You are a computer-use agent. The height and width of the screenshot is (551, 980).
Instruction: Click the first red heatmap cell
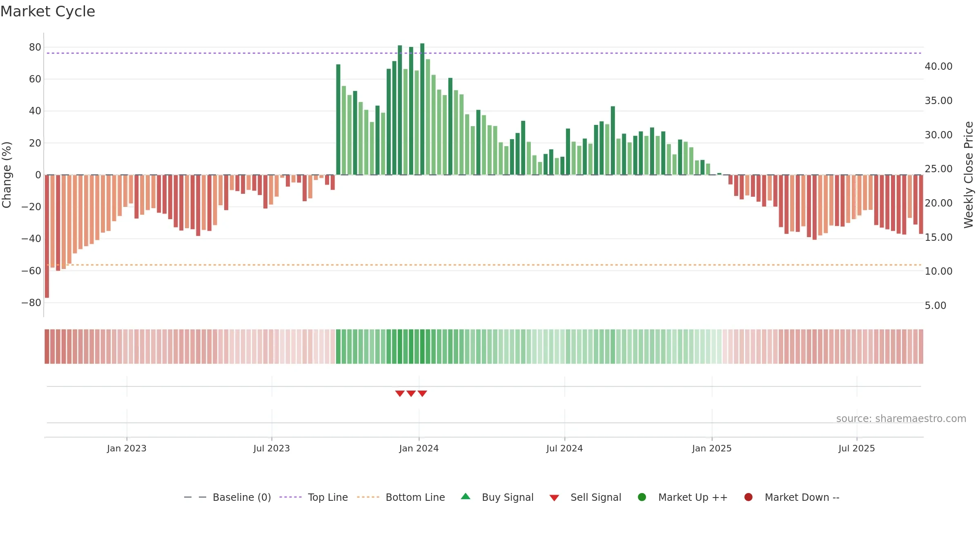(47, 347)
